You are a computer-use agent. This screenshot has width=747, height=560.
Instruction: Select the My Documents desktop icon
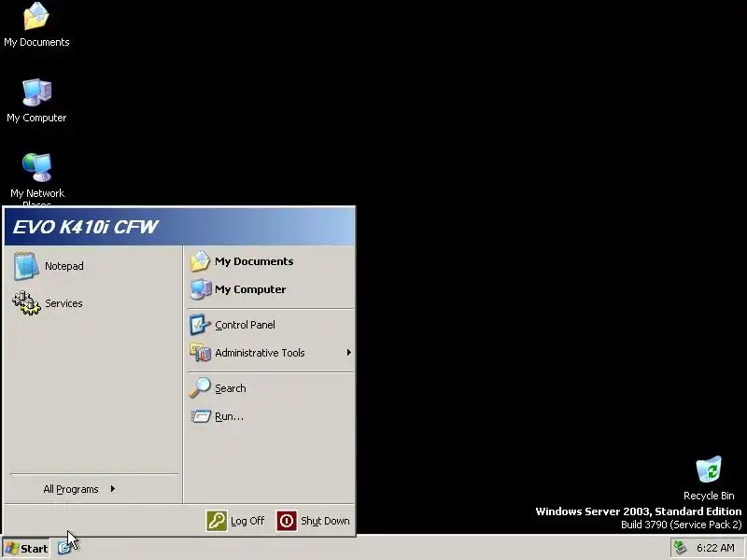coord(36,25)
